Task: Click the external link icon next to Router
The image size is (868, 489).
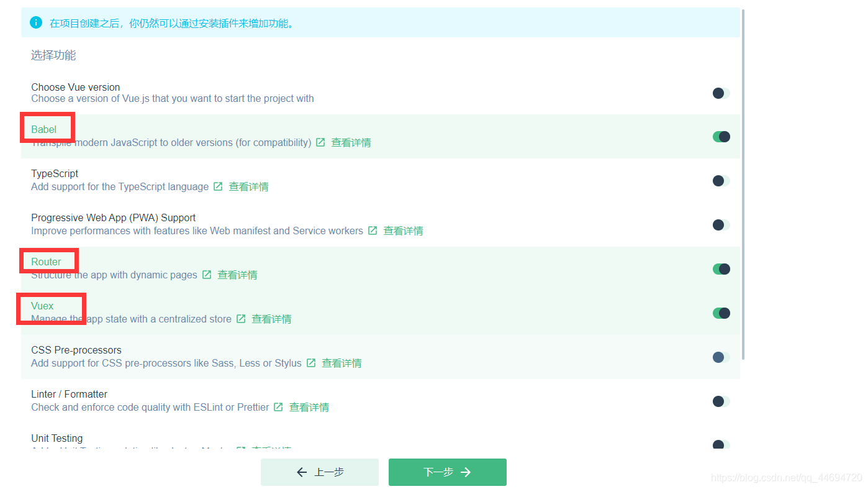Action: (207, 275)
